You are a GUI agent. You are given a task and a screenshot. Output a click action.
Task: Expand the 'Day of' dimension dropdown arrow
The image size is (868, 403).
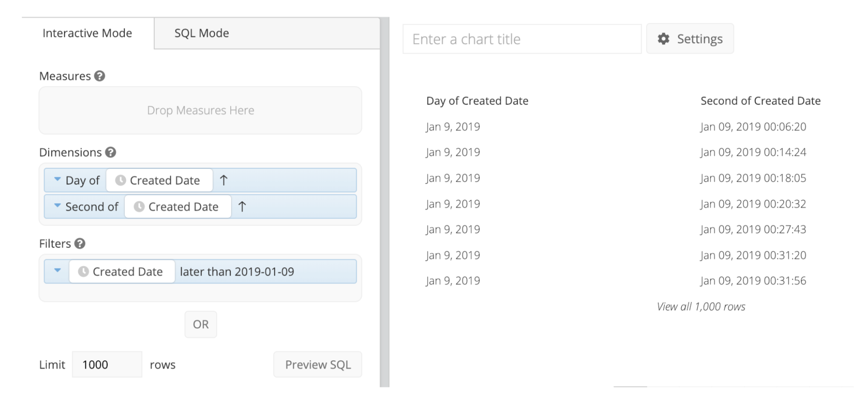[57, 179]
